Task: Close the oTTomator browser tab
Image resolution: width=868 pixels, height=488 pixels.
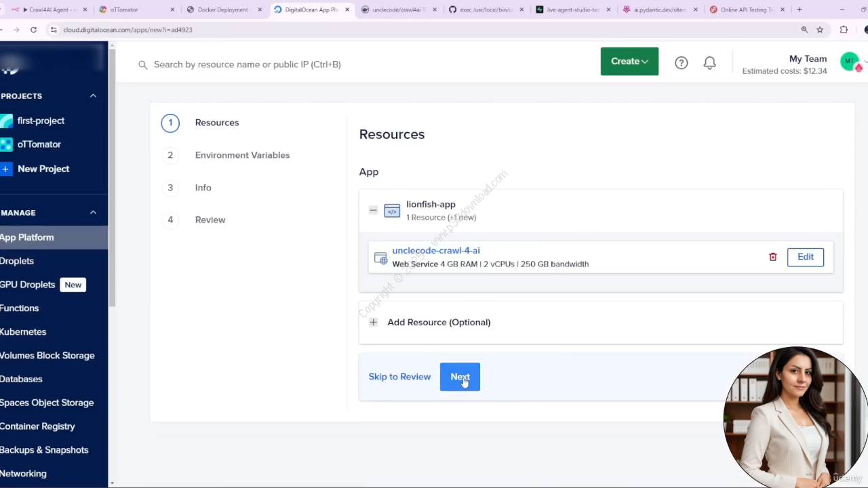Action: point(172,9)
